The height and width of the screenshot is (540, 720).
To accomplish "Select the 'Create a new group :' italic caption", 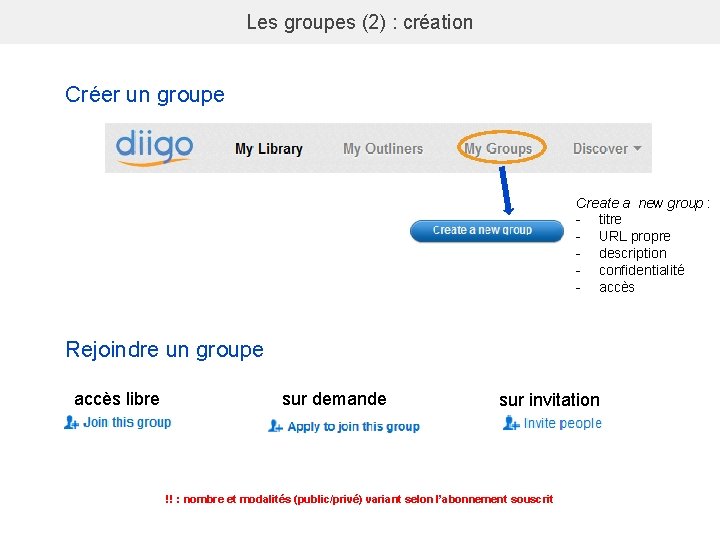I will click(642, 203).
